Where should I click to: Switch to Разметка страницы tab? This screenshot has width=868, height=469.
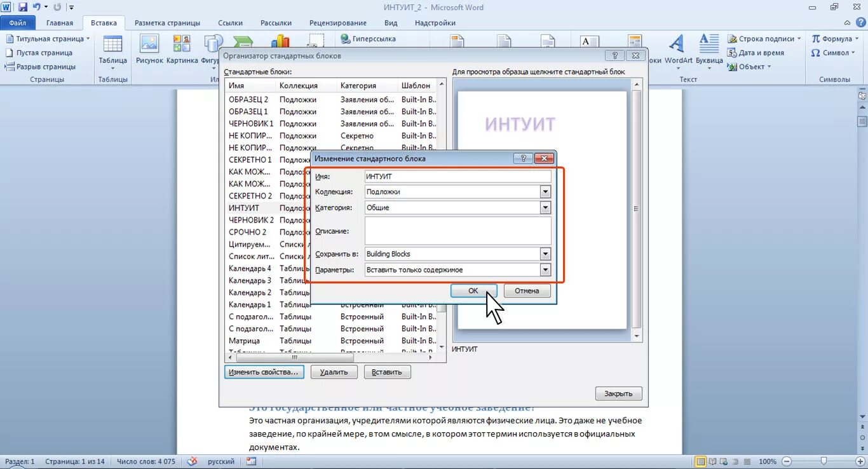(x=167, y=23)
